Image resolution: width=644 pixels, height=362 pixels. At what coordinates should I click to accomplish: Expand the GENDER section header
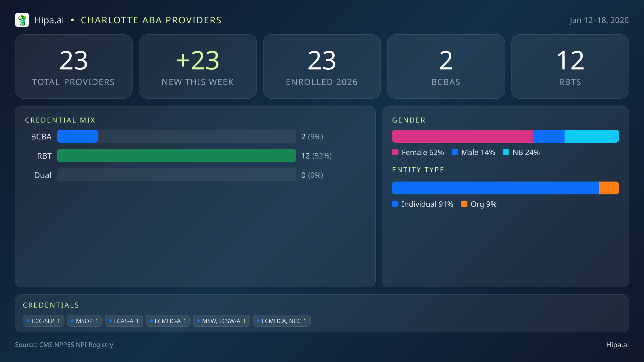point(409,120)
